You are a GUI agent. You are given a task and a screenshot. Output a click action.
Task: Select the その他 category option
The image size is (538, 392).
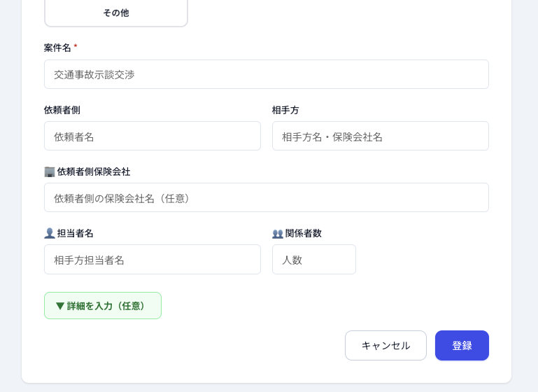pyautogui.click(x=116, y=13)
